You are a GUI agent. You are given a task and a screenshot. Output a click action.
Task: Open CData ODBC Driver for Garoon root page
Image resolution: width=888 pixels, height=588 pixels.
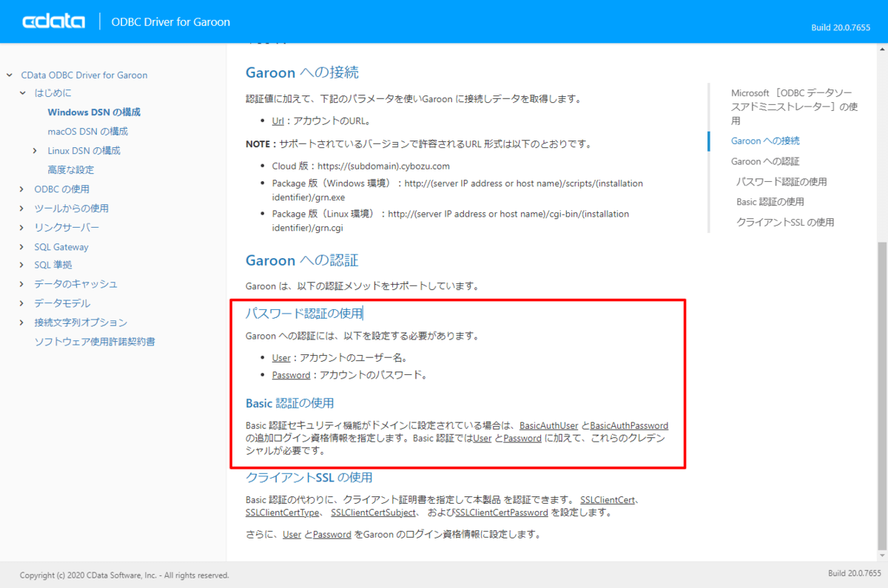84,75
